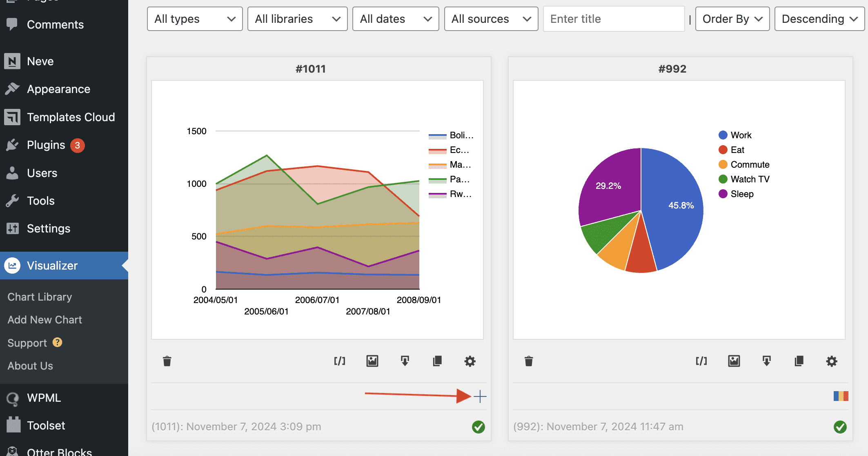
Task: Open settings gear for chart #992
Action: [832, 361]
